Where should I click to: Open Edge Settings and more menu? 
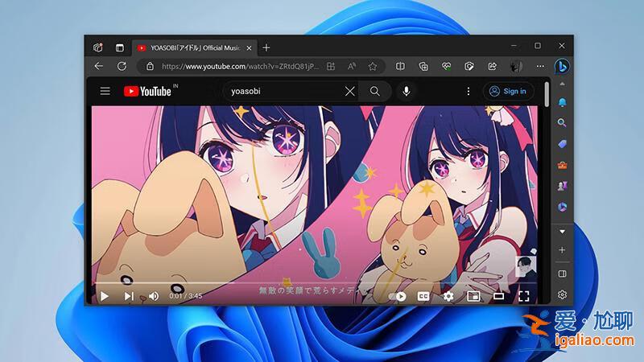pos(540,66)
